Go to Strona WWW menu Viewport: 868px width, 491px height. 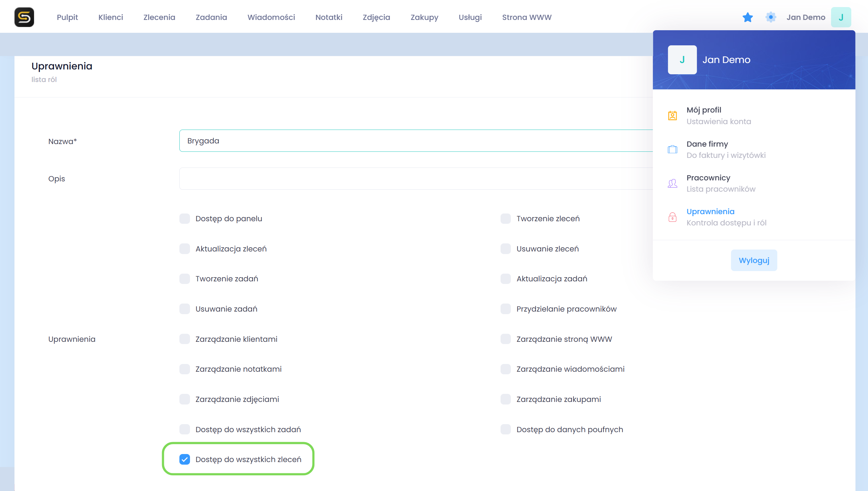click(527, 17)
